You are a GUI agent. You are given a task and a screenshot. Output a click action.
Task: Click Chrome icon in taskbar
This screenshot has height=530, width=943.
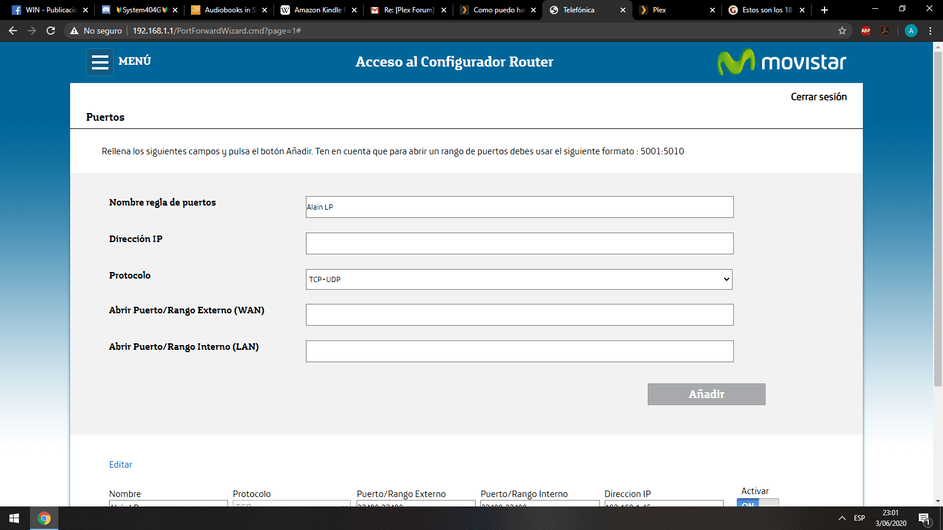pyautogui.click(x=44, y=518)
